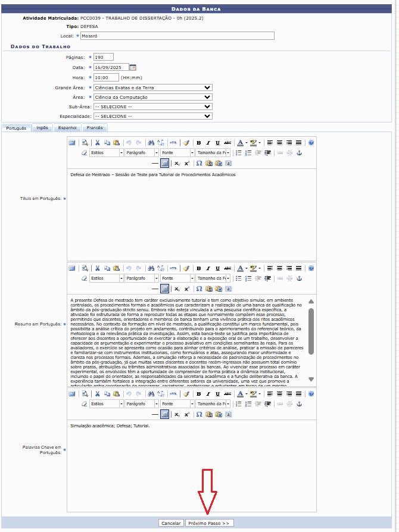Click subscript button in Palavras Chave editor
Image resolution: width=399 pixels, height=532 pixels.
coord(177,414)
